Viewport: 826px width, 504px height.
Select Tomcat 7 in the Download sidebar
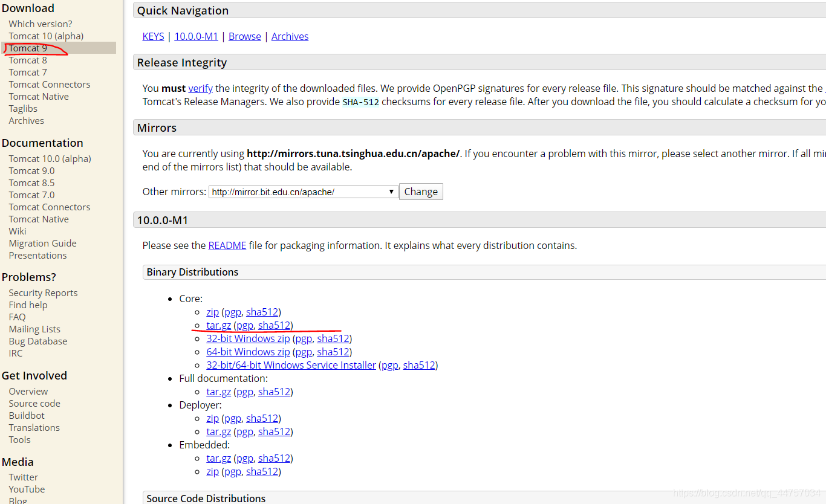click(x=28, y=73)
